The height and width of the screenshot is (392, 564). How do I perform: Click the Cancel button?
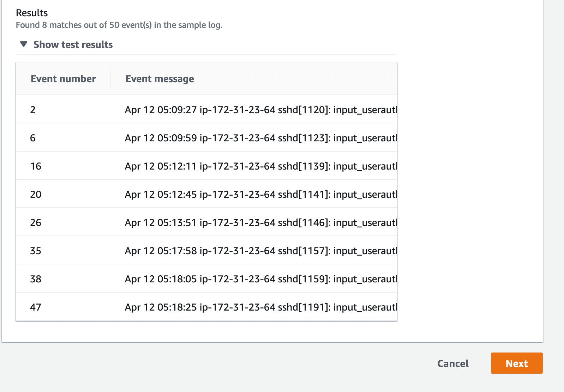click(453, 363)
